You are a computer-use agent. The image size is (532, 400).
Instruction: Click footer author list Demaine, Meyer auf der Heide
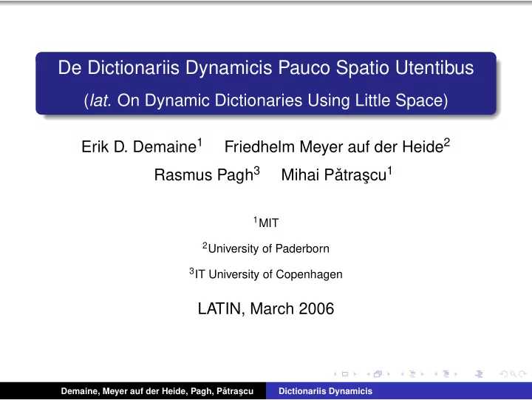pos(157,391)
